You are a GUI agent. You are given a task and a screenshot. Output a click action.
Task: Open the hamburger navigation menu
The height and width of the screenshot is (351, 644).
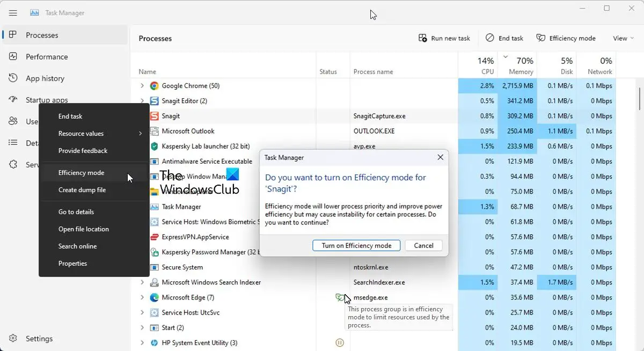click(13, 13)
